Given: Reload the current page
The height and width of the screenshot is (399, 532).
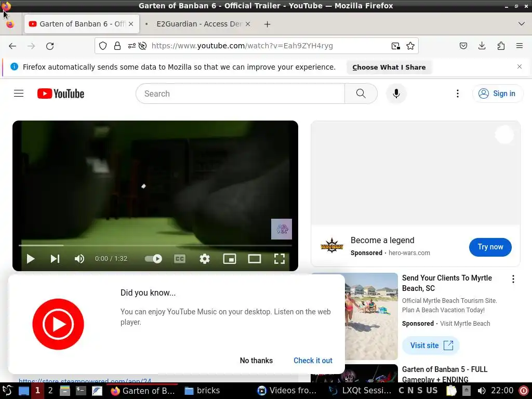Looking at the screenshot, I should (50, 46).
